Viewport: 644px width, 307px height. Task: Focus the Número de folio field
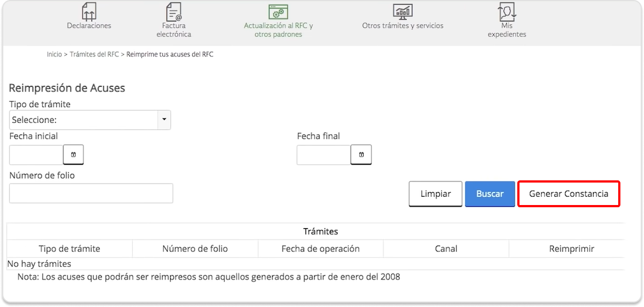pos(91,194)
